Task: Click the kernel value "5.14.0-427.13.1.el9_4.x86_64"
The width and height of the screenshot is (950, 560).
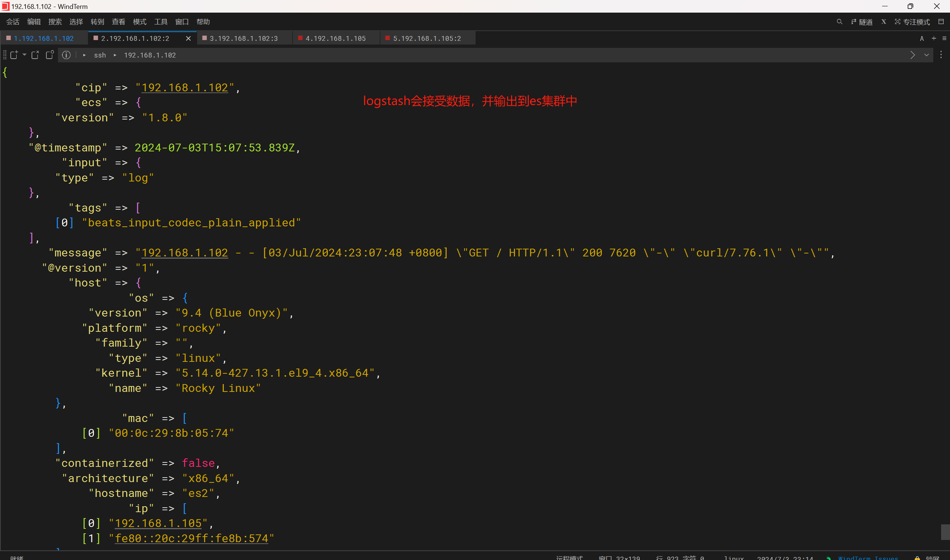Action: 275,373
